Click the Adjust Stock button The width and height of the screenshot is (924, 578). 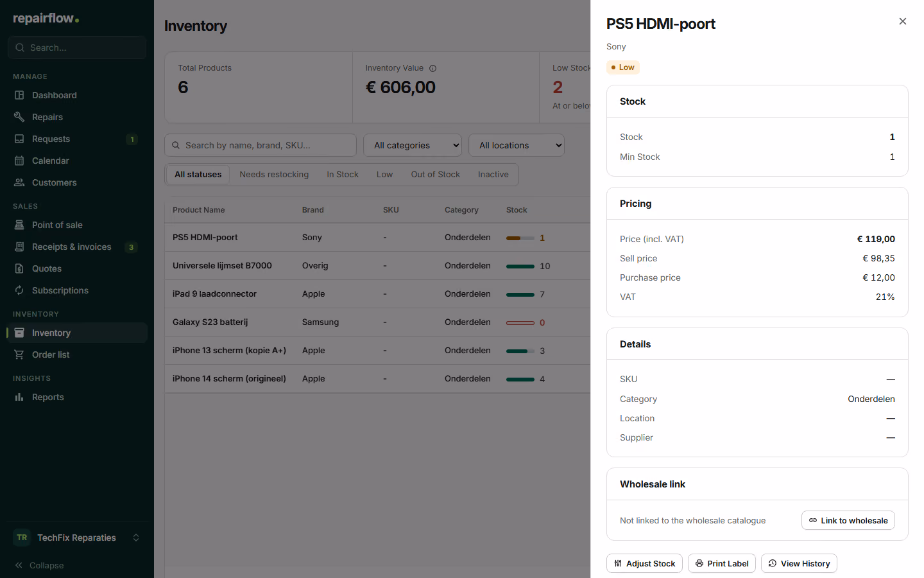tap(644, 563)
